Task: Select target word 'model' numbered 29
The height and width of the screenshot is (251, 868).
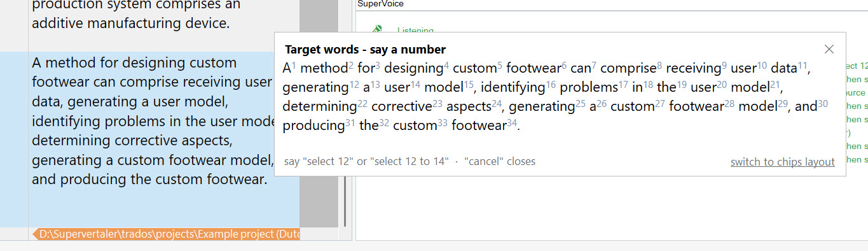Action: (x=758, y=106)
